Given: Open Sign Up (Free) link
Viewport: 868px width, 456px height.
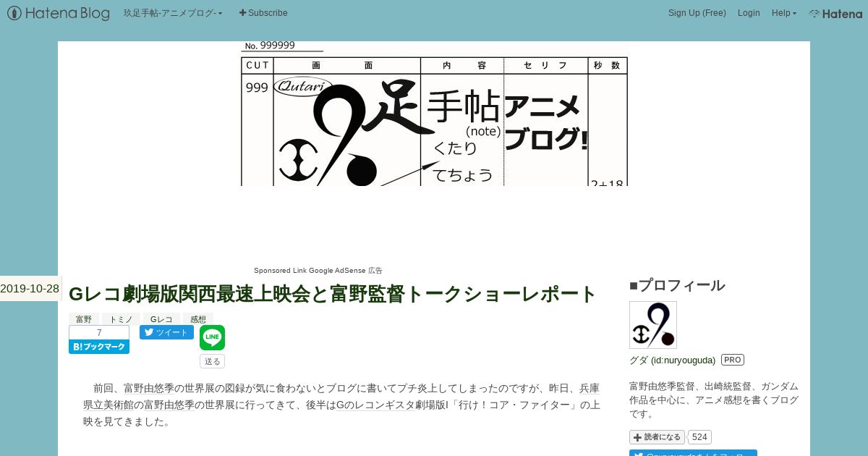Looking at the screenshot, I should [x=697, y=13].
